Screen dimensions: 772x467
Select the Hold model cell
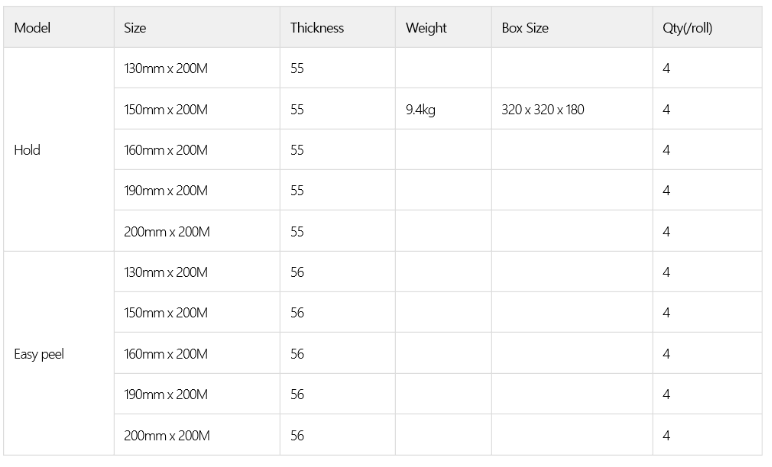click(x=27, y=150)
